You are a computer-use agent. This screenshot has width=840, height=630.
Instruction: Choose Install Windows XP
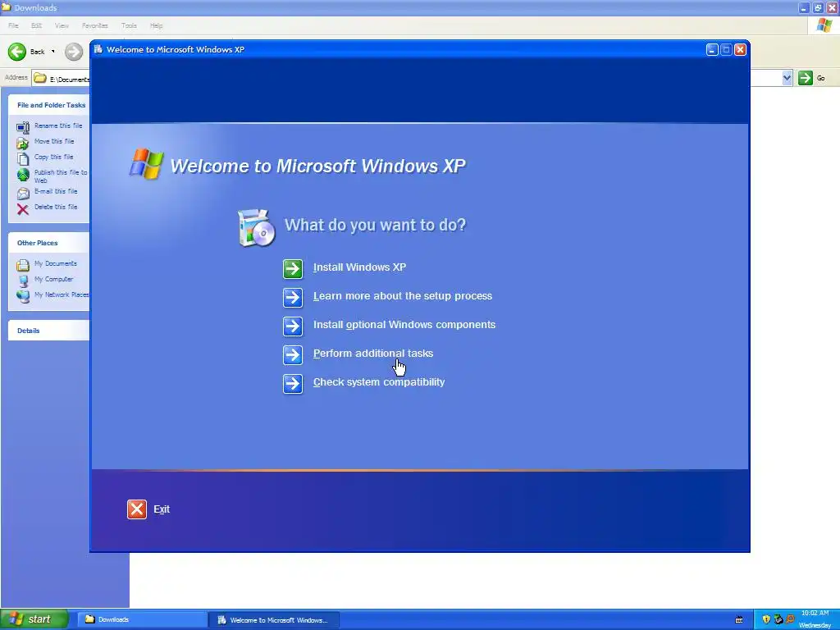point(359,267)
